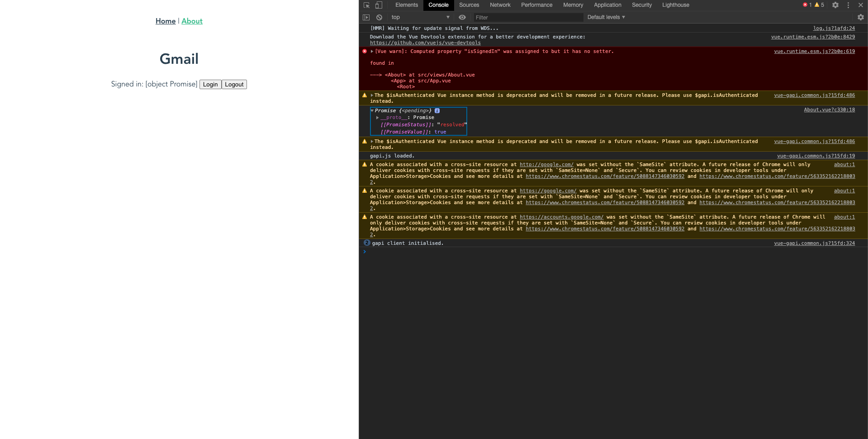This screenshot has width=868, height=439.
Task: Open the DevTools settings gear
Action: [835, 5]
